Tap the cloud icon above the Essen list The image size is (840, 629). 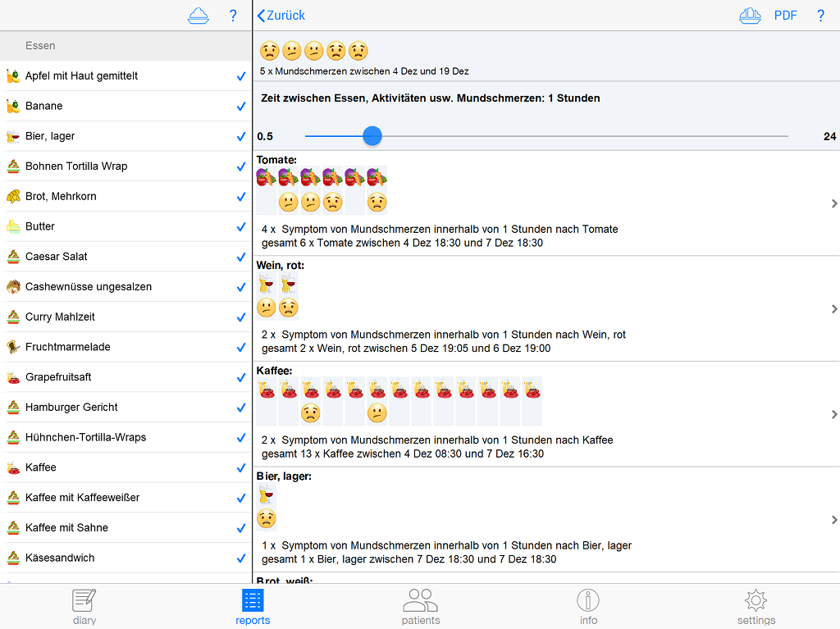click(199, 16)
